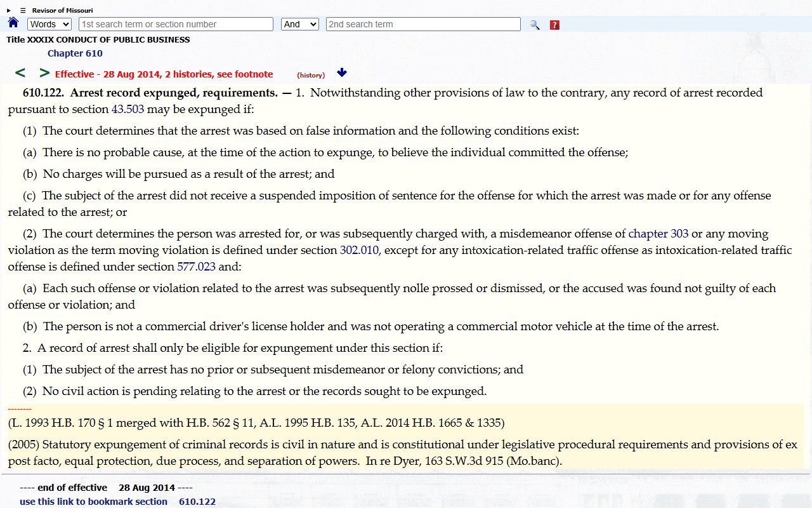812x508 pixels.
Task: Open the Words search type dropdown
Action: coord(49,24)
